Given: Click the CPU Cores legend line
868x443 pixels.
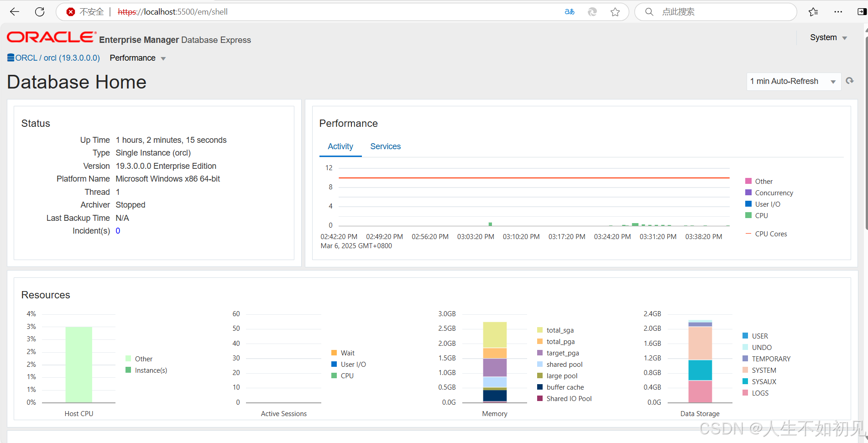Looking at the screenshot, I should [748, 234].
